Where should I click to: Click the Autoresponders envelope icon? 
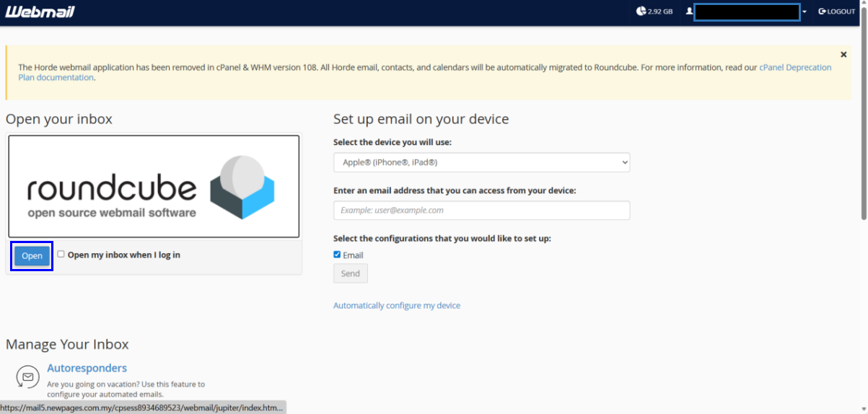pyautogui.click(x=27, y=376)
